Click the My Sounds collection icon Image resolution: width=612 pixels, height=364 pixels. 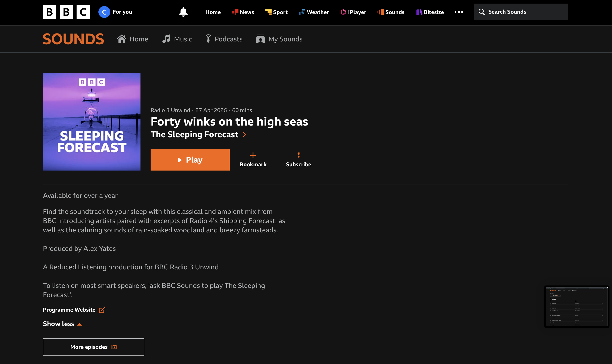[x=260, y=39]
